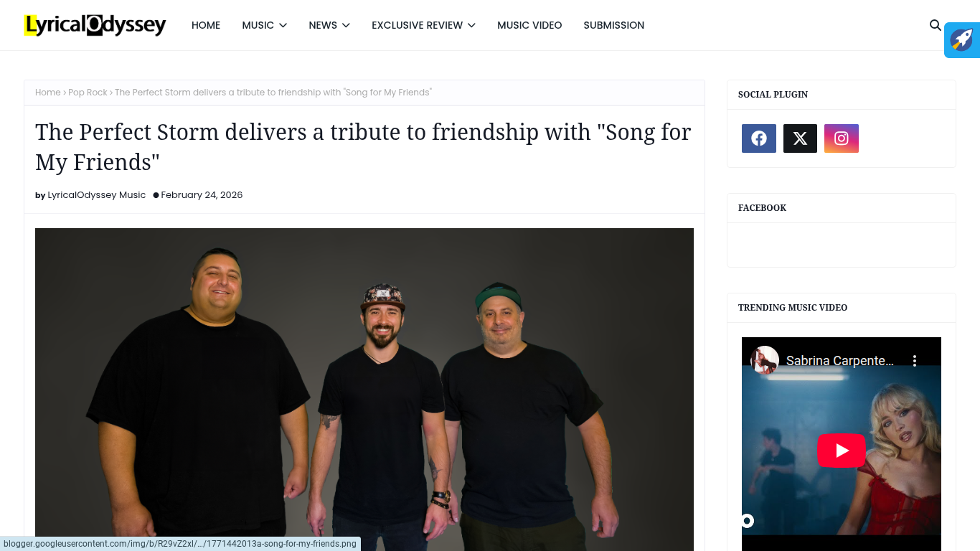Open the Facebook social icon

pos(759,138)
